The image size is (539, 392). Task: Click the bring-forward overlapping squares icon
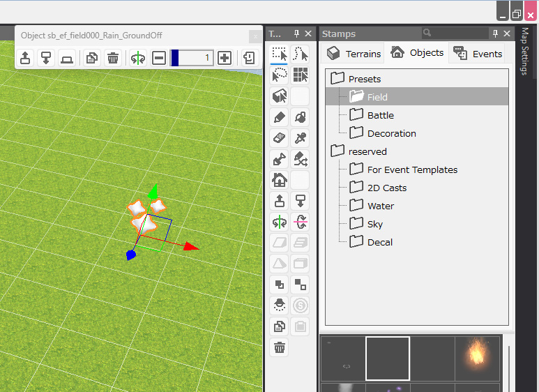pos(279,285)
